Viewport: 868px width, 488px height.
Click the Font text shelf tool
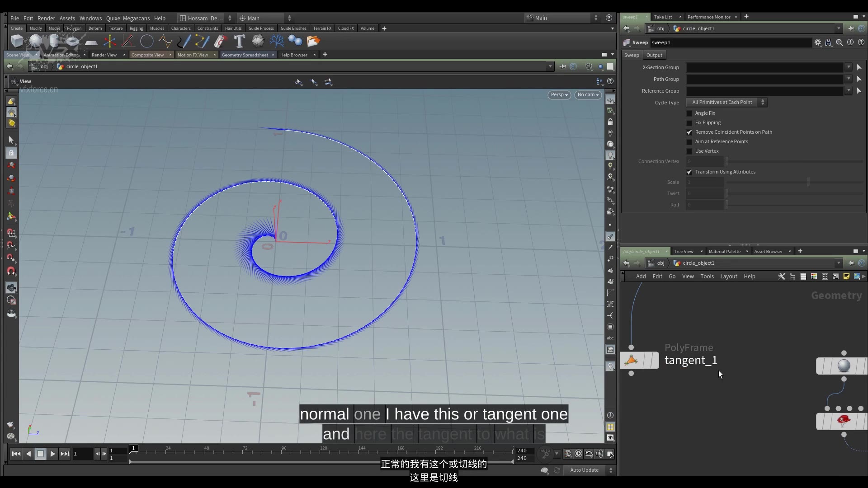point(239,41)
